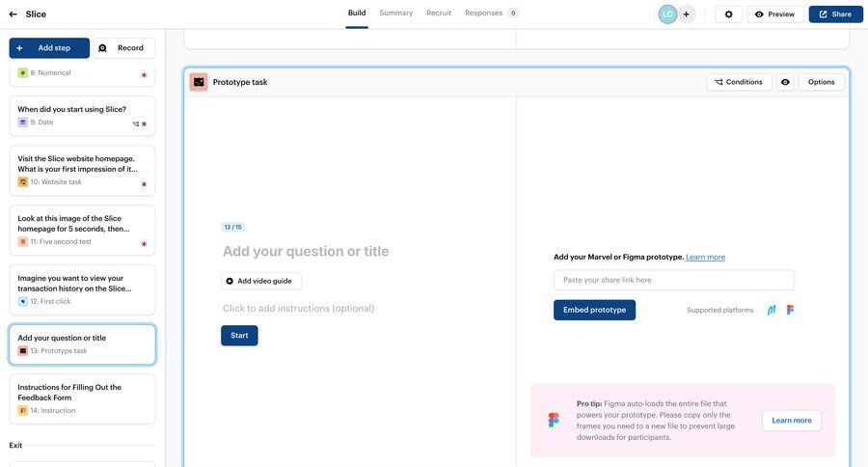The image size is (868, 467).
Task: Select step 12 First click in sidebar
Action: click(82, 289)
